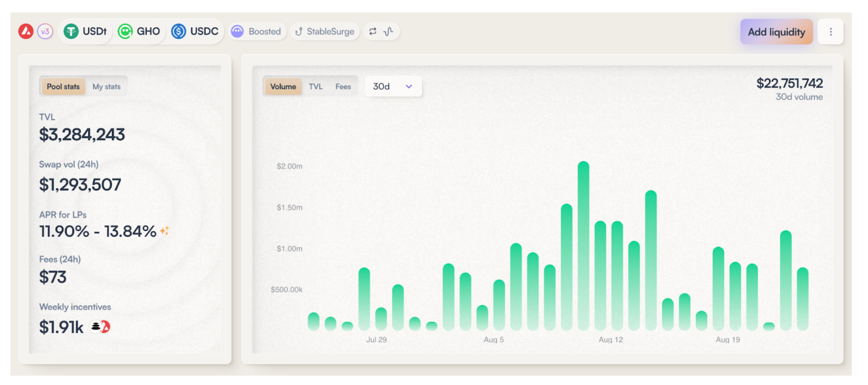The width and height of the screenshot is (868, 385).
Task: Open the three-dot more options menu
Action: coord(831,32)
